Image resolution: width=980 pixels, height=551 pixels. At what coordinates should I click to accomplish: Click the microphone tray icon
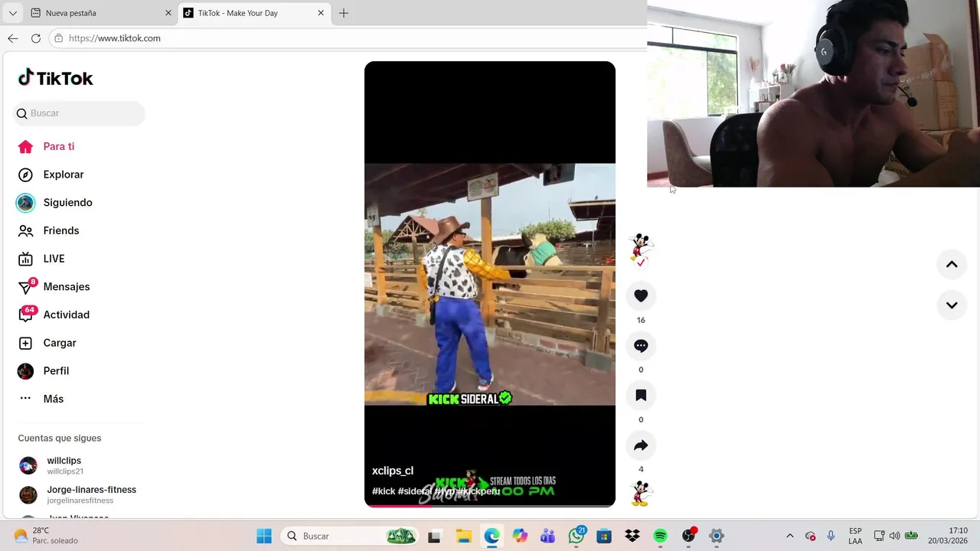(831, 536)
